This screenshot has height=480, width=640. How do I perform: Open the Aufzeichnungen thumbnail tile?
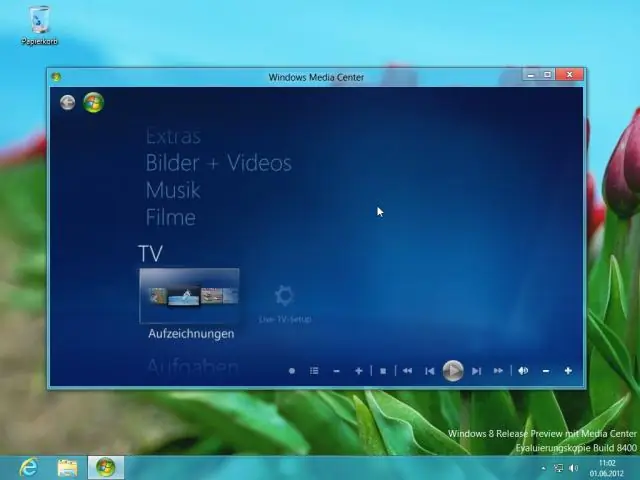tap(189, 296)
